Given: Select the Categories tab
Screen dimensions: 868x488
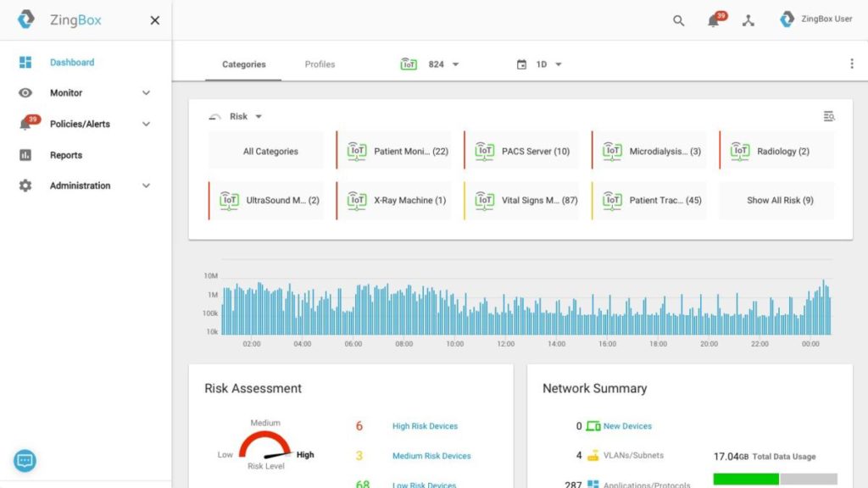Looking at the screenshot, I should coord(243,64).
